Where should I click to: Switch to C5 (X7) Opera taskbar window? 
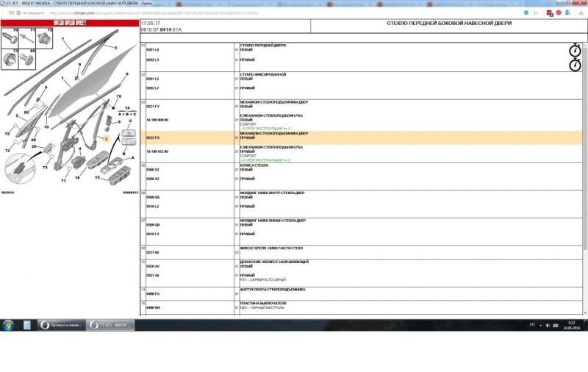pos(110,324)
